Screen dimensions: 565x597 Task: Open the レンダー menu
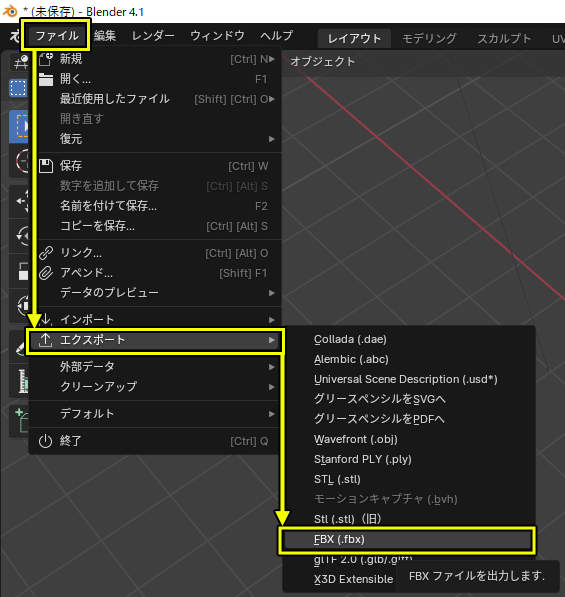153,36
